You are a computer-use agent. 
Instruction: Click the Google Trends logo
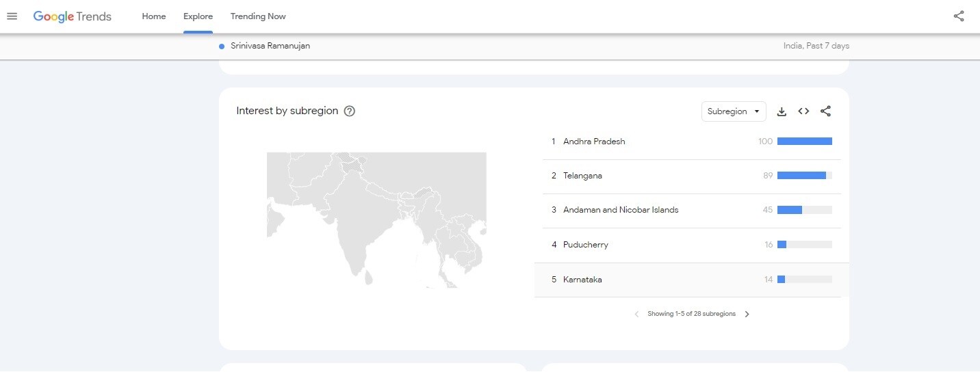click(x=72, y=16)
